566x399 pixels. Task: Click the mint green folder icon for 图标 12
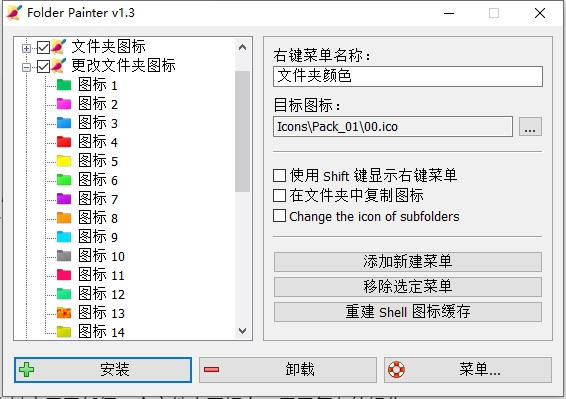click(64, 294)
